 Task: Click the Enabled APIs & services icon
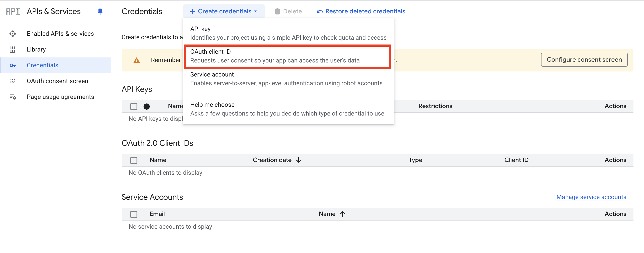click(13, 34)
